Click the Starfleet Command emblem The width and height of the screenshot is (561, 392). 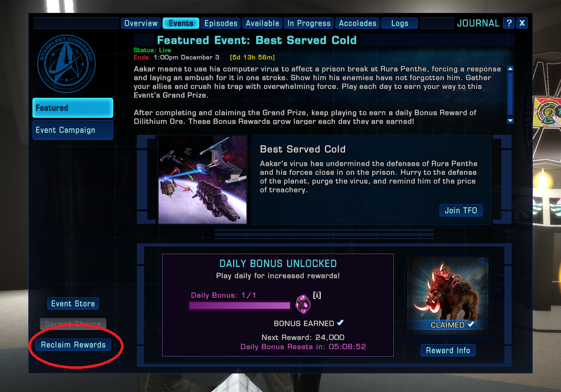[66, 64]
